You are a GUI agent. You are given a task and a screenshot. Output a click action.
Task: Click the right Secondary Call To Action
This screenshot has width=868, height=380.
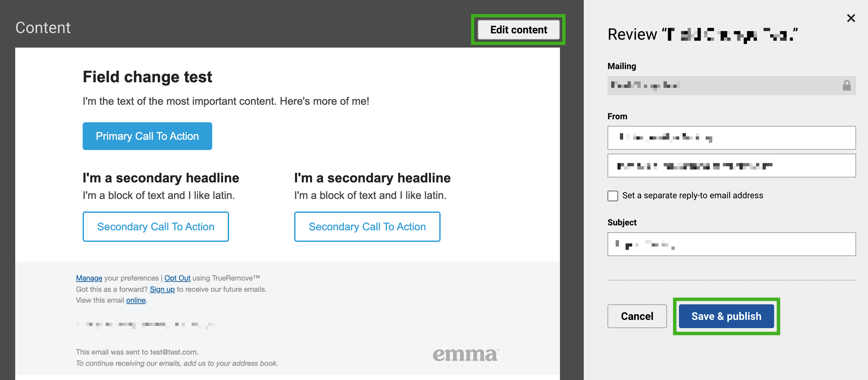367,227
